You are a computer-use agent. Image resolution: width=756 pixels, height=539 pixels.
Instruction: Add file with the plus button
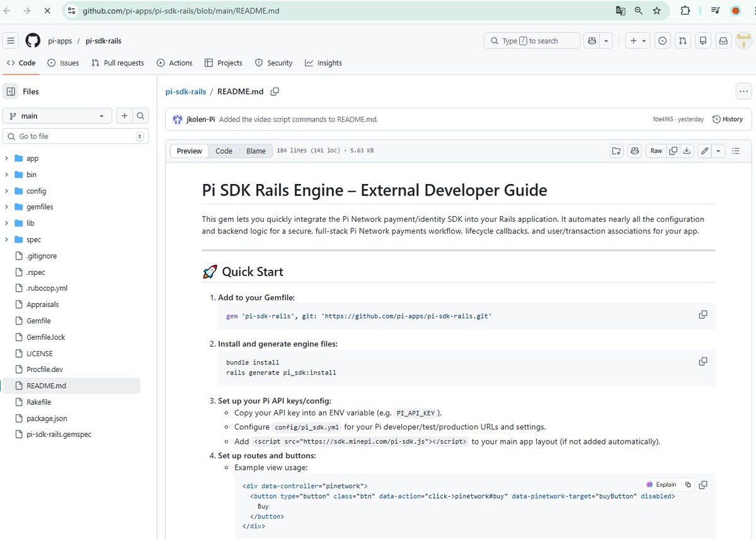125,116
